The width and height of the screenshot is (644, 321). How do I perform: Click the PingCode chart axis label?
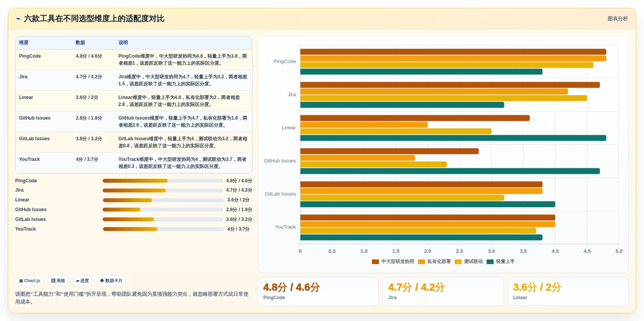click(x=285, y=62)
